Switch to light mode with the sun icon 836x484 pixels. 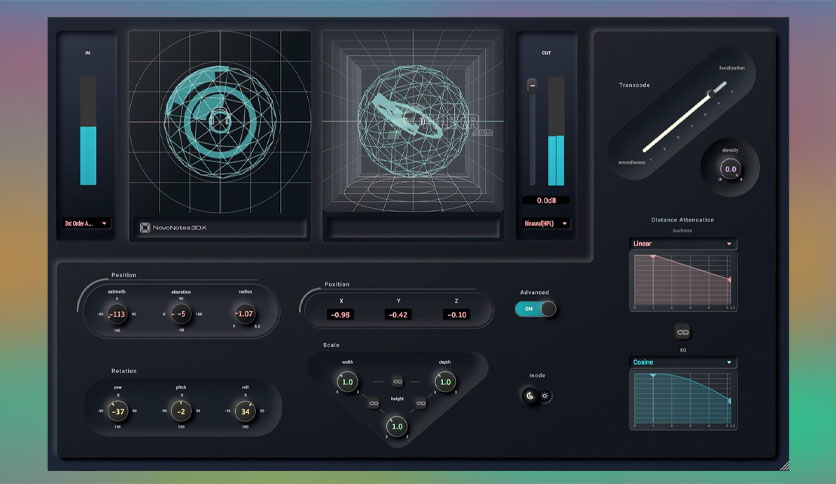(544, 396)
